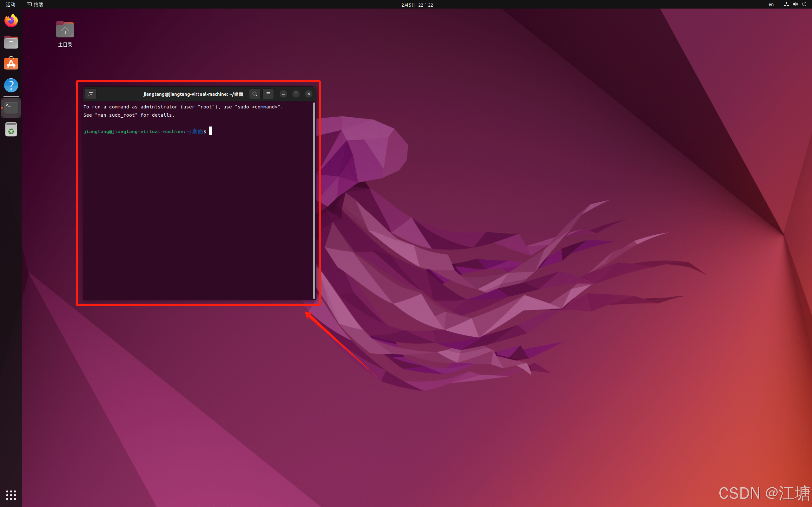Open the Trash in dock
812x507 pixels.
pyautogui.click(x=11, y=129)
